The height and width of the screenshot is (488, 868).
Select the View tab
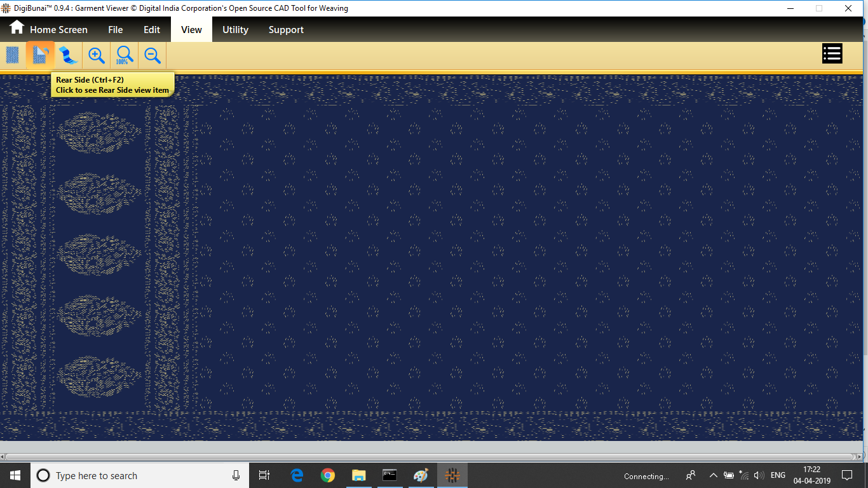tap(191, 30)
